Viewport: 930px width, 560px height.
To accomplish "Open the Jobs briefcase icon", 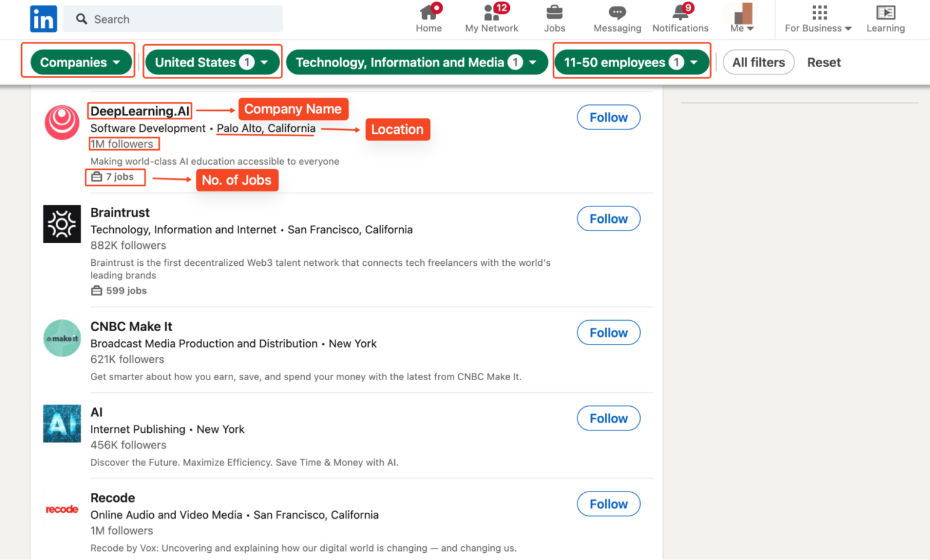I will point(554,12).
